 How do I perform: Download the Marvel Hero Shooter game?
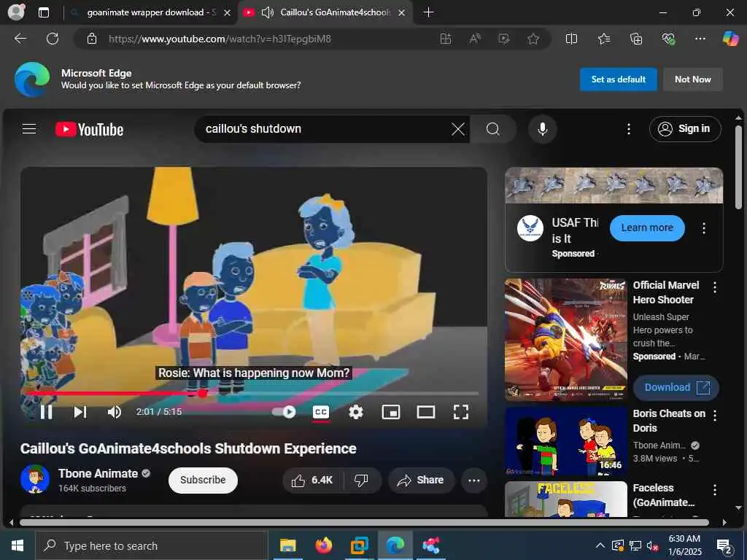pyautogui.click(x=676, y=387)
